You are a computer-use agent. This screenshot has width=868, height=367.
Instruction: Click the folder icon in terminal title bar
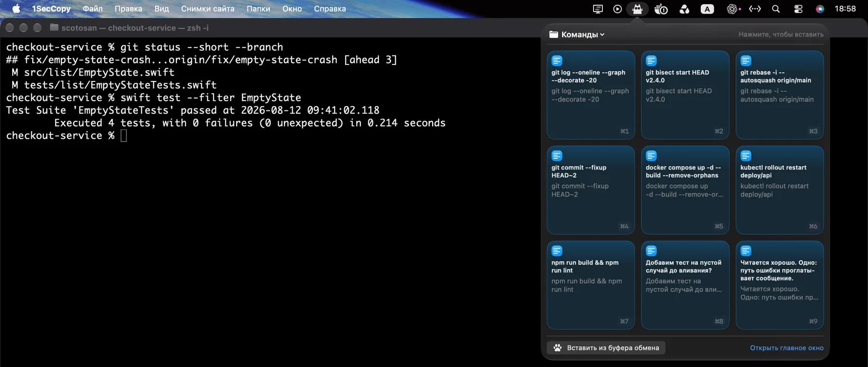[54, 27]
